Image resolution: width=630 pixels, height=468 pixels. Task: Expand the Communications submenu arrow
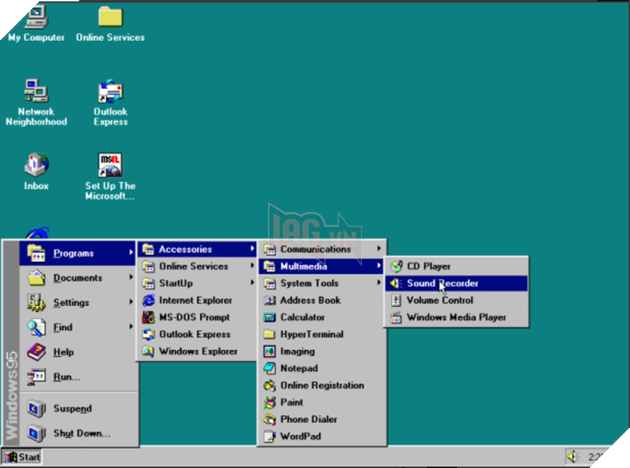tap(378, 249)
